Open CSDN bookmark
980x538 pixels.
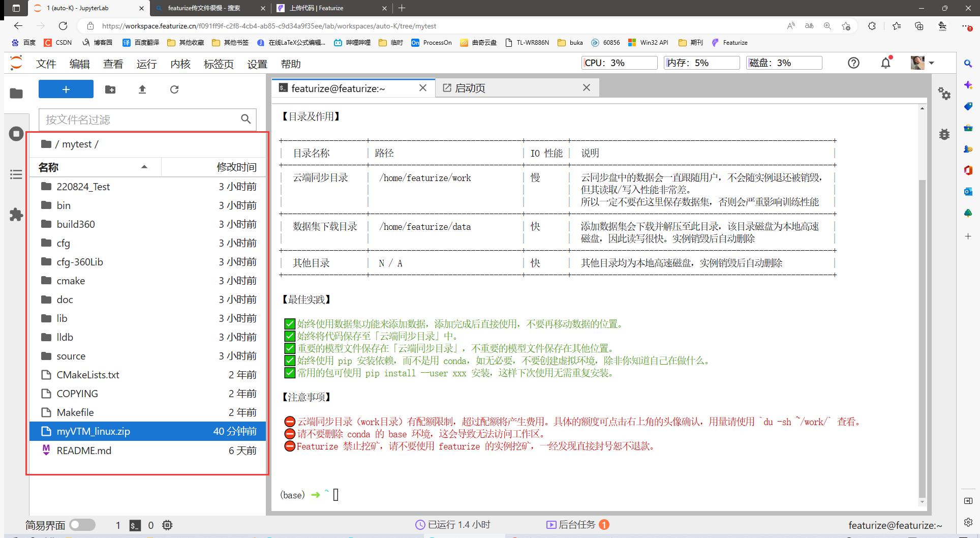58,43
